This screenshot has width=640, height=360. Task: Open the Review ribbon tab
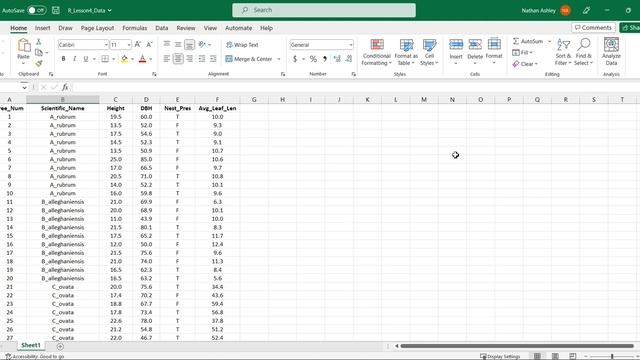tap(186, 28)
